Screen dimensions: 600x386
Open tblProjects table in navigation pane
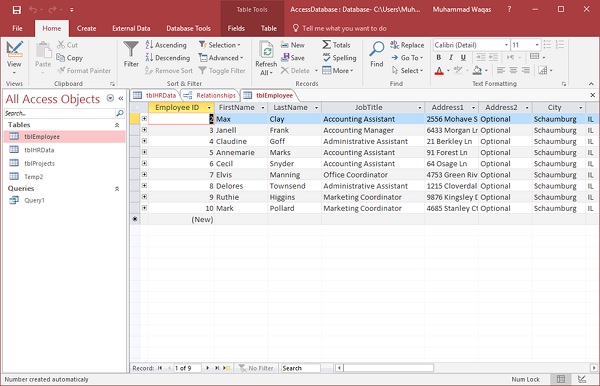point(39,163)
